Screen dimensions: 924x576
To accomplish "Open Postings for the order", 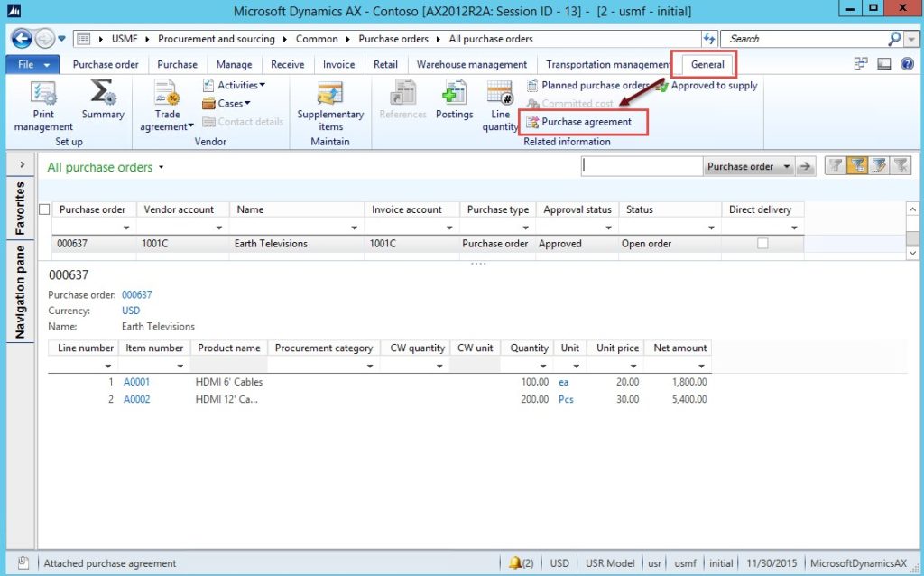I will coord(455,100).
